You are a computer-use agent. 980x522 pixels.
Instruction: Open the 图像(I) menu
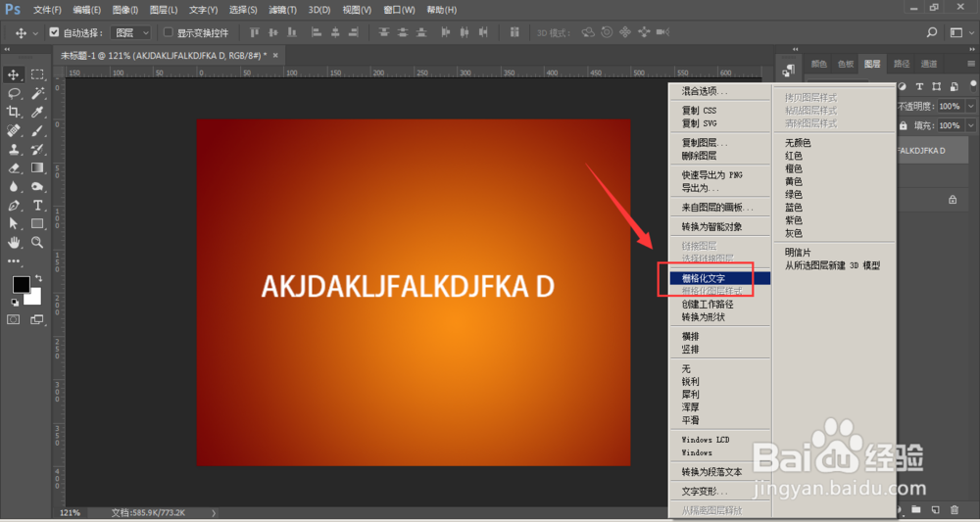point(125,10)
